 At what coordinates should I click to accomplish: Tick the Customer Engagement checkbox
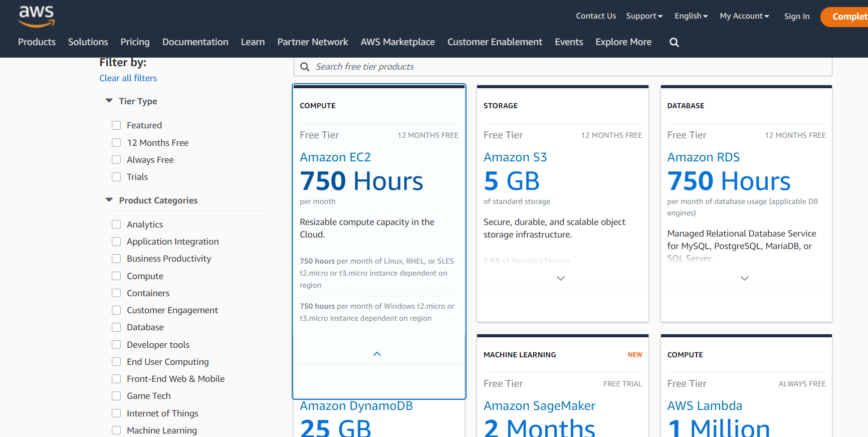point(116,310)
